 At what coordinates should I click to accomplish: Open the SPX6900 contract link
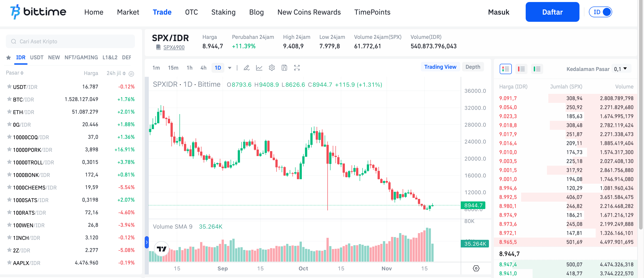174,47
